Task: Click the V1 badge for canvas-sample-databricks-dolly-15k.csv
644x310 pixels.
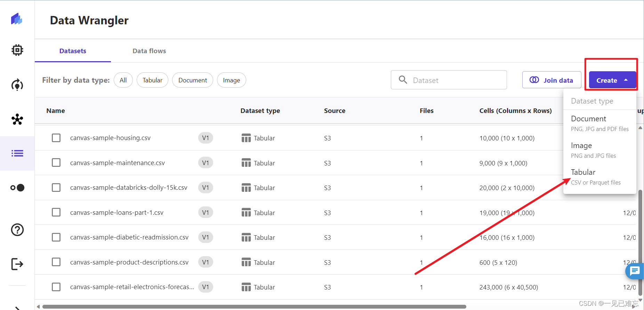Action: 206,188
